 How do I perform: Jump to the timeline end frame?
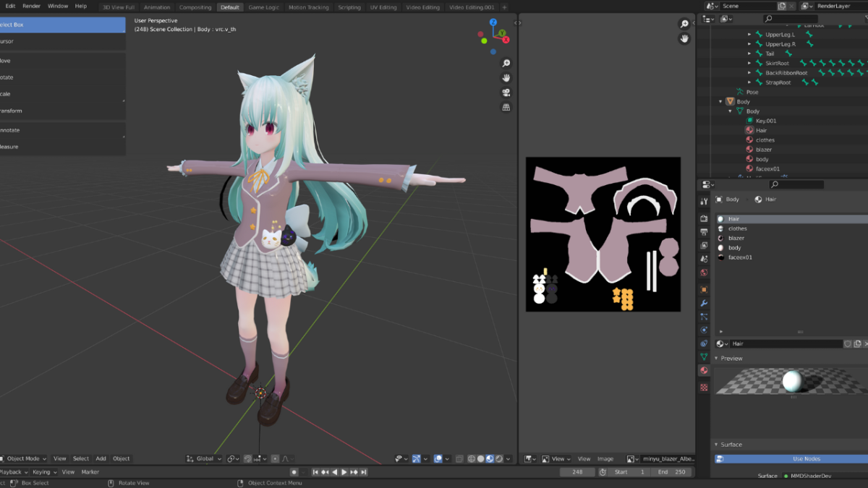pyautogui.click(x=364, y=472)
